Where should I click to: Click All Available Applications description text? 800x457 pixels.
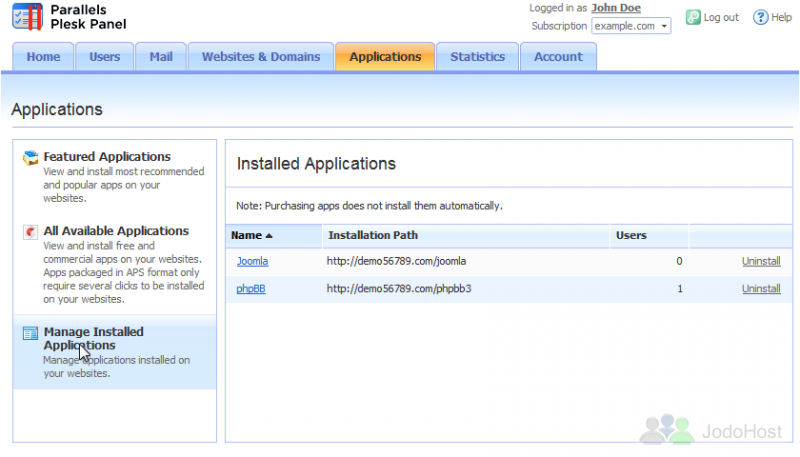[x=124, y=272]
